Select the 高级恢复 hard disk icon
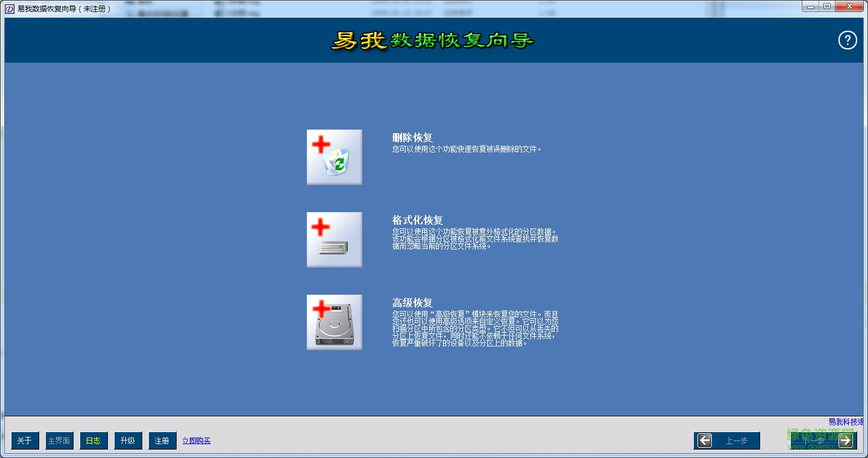The width and height of the screenshot is (868, 458). point(334,322)
